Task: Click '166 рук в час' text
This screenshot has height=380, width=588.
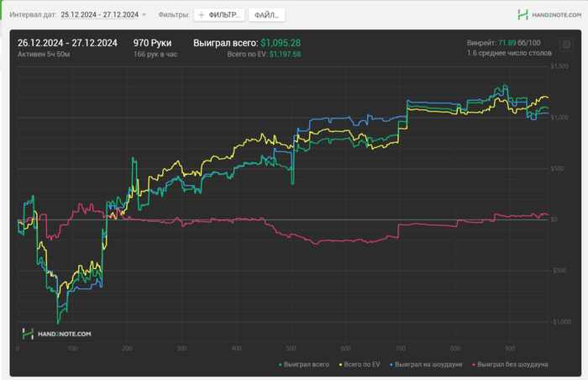Action: 155,54
